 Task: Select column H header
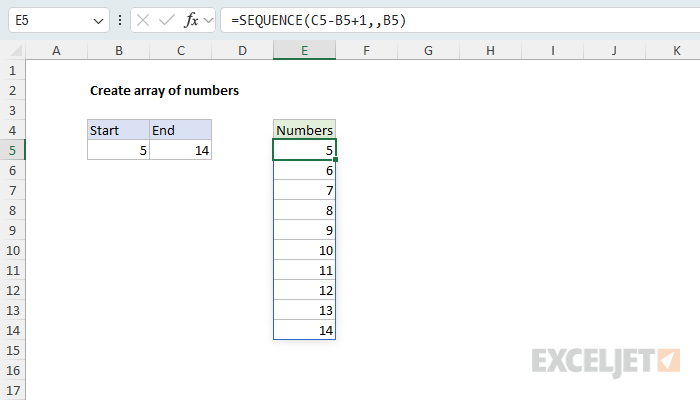(490, 50)
